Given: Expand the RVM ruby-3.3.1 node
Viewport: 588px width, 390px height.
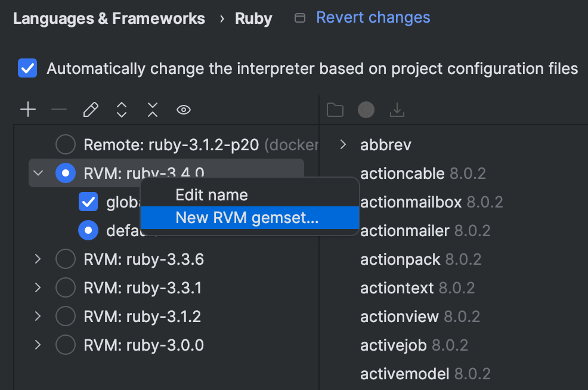Looking at the screenshot, I should tap(38, 287).
